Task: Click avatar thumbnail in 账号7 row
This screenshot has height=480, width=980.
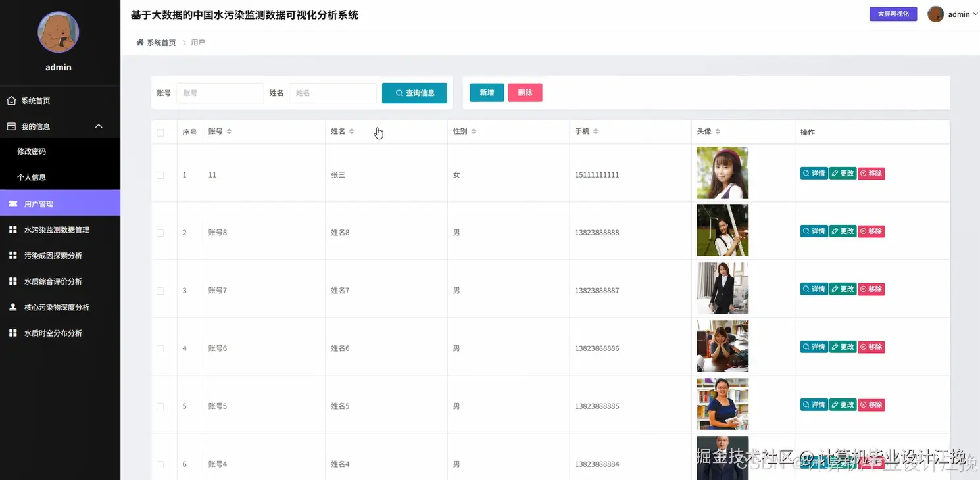Action: [x=722, y=288]
